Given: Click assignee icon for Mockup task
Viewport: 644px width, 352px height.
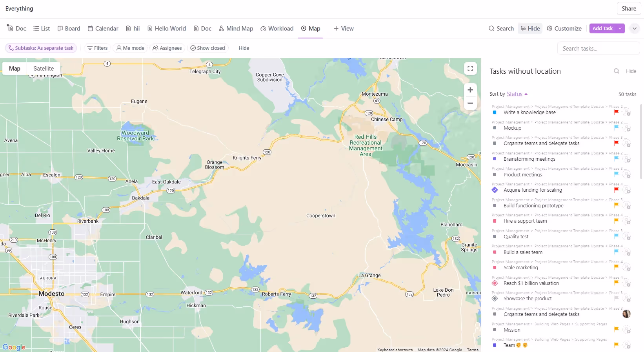Looking at the screenshot, I should point(627,128).
